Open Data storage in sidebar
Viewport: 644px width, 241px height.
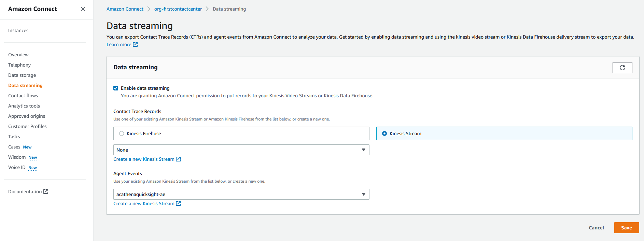22,75
